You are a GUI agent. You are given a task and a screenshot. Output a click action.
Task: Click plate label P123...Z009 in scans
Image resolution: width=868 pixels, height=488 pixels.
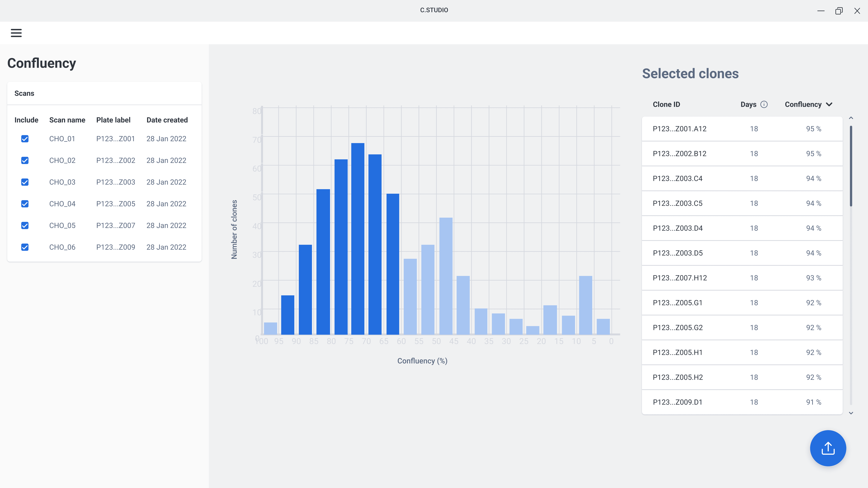(x=116, y=247)
